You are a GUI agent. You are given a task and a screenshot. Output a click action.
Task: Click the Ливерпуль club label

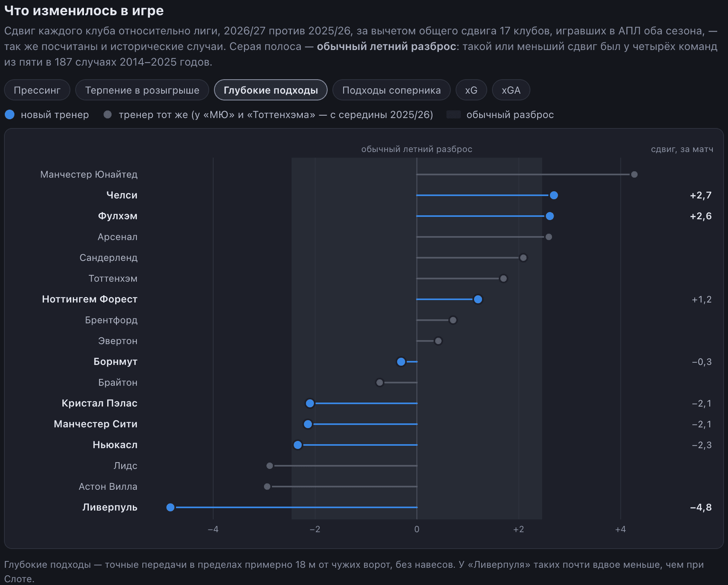(110, 507)
